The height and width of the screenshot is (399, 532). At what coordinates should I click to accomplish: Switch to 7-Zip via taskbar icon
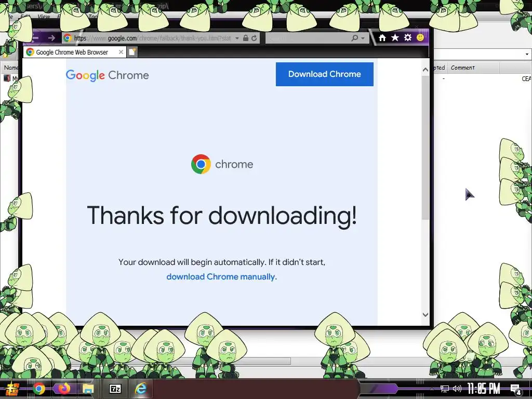click(x=115, y=389)
